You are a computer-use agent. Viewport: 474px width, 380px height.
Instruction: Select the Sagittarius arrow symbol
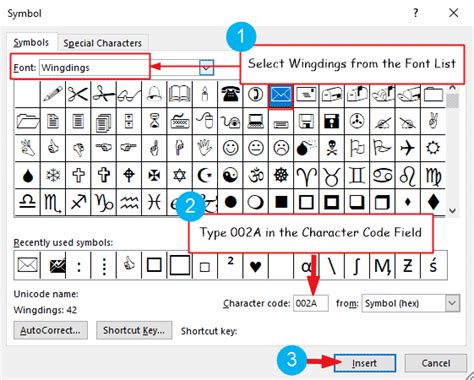coord(78,202)
